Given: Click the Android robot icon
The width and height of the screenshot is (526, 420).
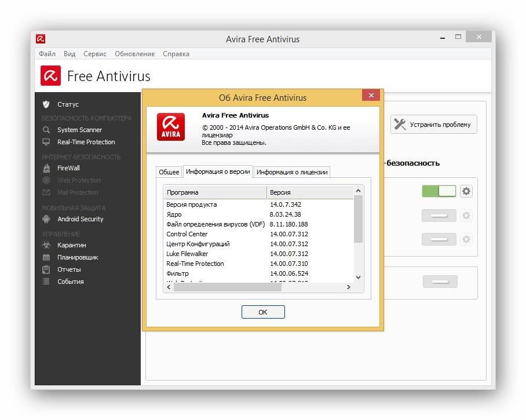Looking at the screenshot, I should [46, 219].
